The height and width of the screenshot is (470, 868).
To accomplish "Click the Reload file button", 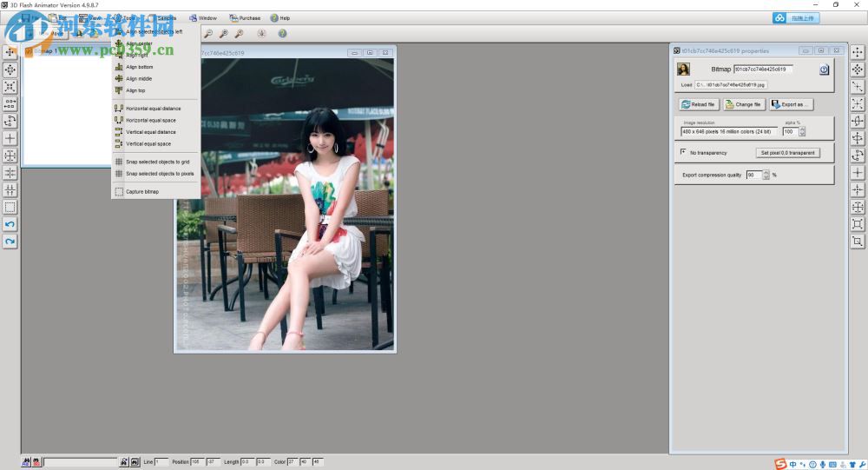I will [699, 104].
